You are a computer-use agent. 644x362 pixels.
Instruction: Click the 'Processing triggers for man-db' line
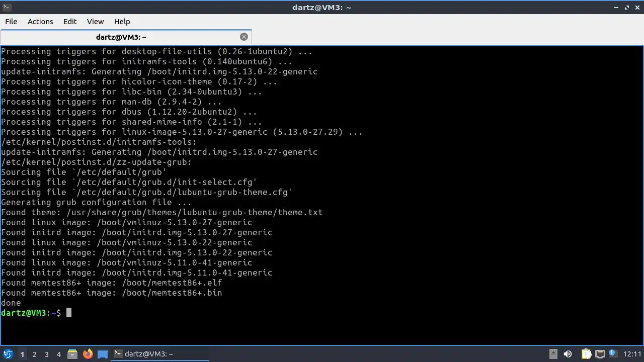[111, 102]
